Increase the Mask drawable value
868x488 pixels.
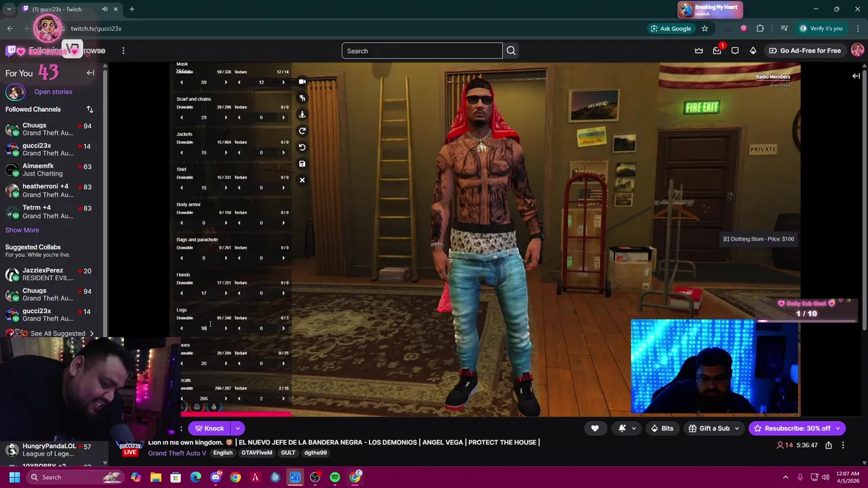coord(226,82)
